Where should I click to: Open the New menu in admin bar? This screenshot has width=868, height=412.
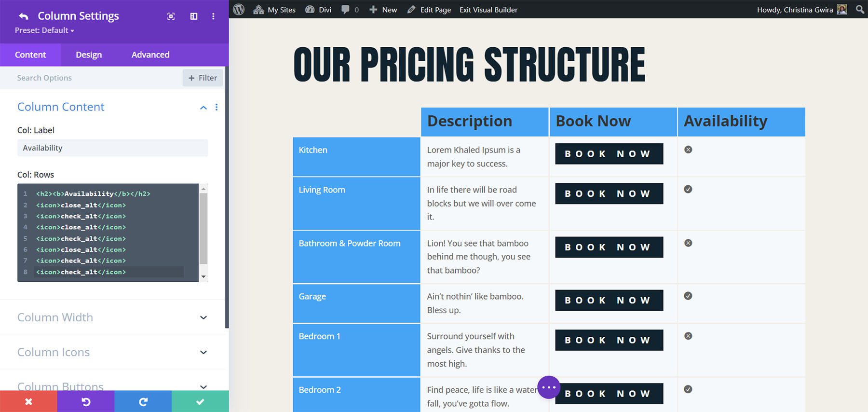coord(383,9)
